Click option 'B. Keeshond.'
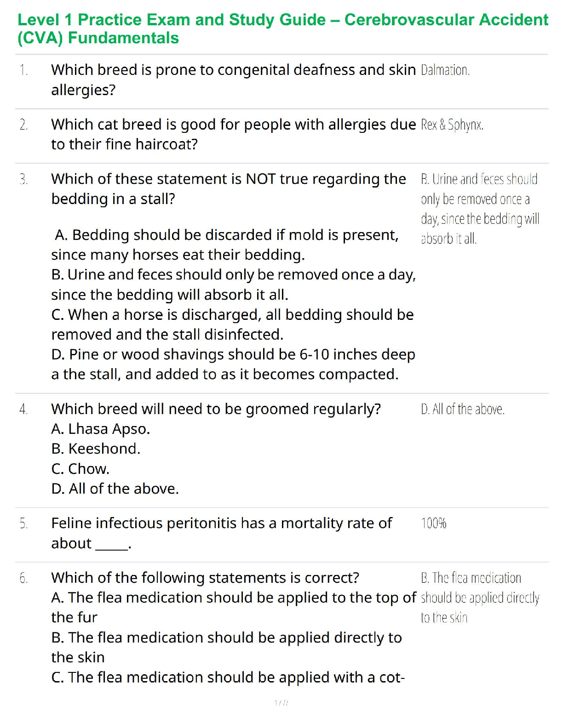Viewport: 563px width, 728px height. (x=96, y=449)
